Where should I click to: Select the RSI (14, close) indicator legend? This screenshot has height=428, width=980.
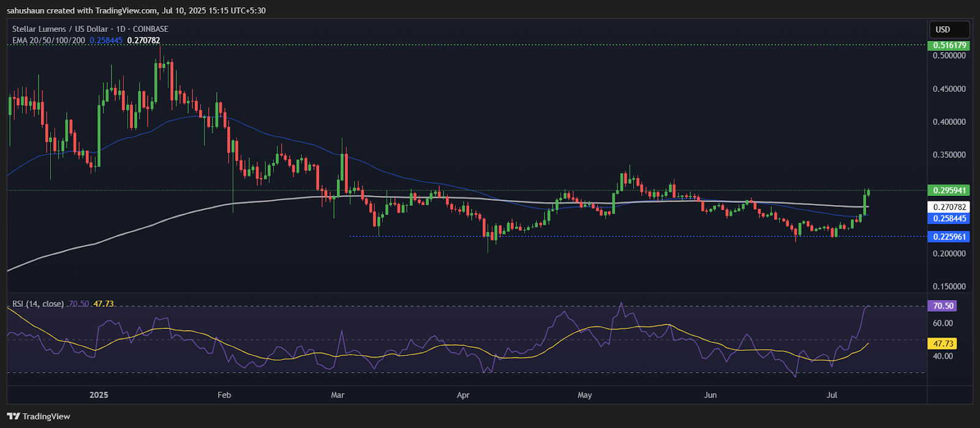pos(38,304)
